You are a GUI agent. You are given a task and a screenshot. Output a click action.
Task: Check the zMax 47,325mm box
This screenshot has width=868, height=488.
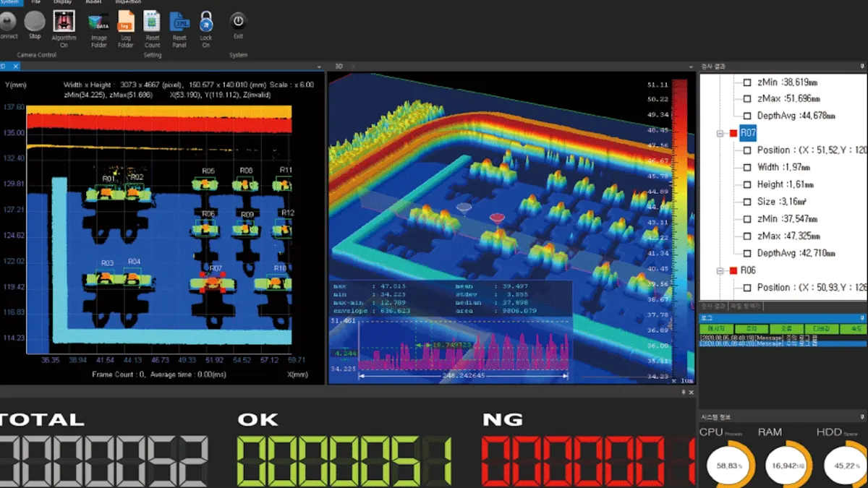[x=748, y=236]
